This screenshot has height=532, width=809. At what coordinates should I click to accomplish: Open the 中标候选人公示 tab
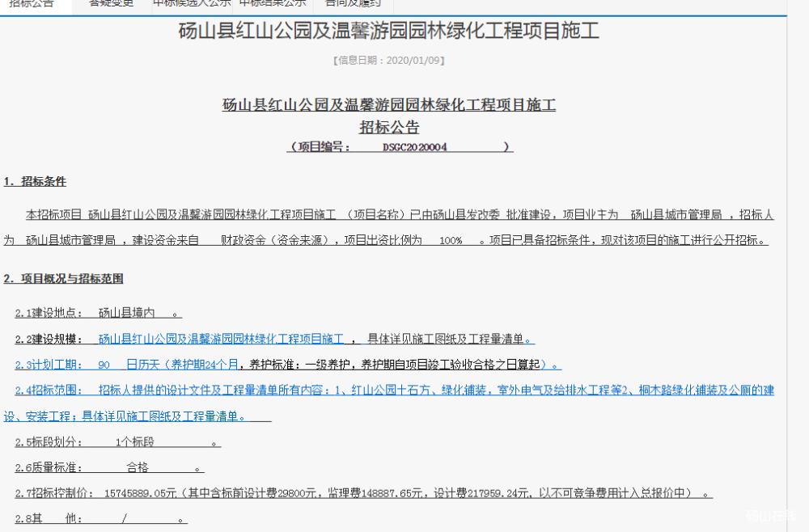click(x=192, y=3)
